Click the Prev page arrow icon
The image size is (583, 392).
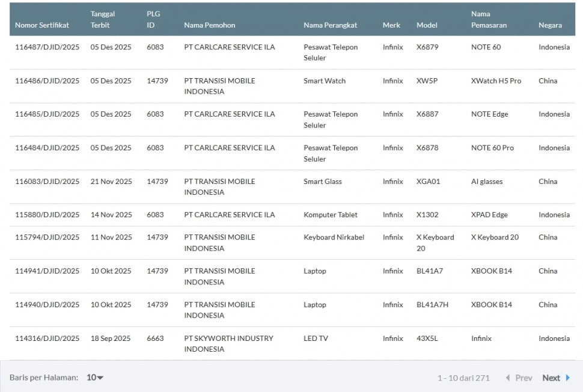[508, 378]
